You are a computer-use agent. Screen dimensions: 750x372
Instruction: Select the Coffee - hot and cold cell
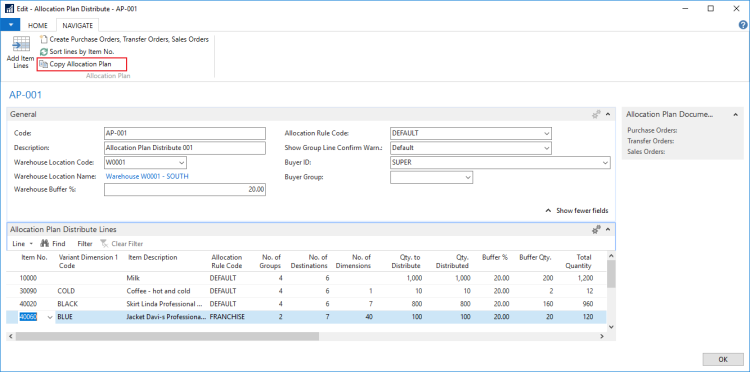pyautogui.click(x=166, y=291)
